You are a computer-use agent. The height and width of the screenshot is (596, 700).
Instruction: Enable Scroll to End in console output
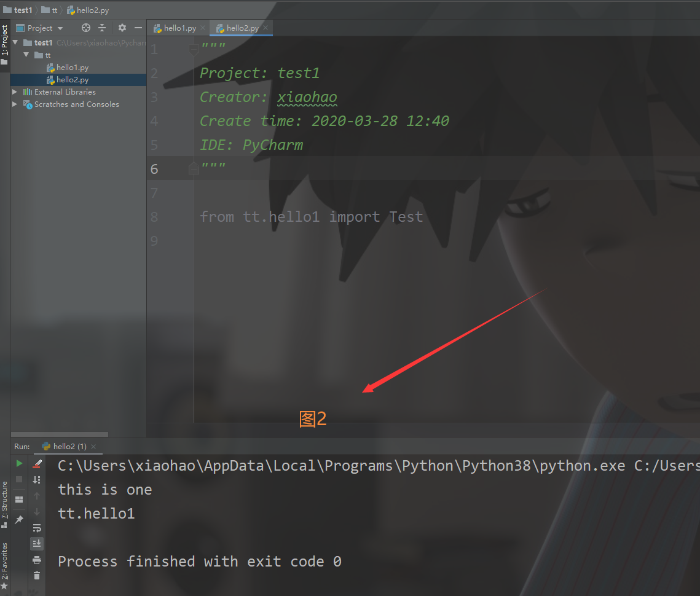(37, 543)
